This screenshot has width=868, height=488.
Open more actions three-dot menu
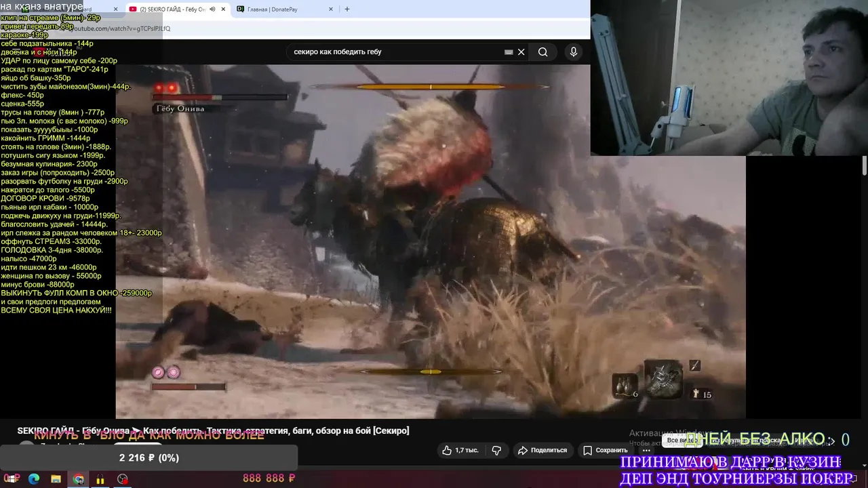click(647, 450)
